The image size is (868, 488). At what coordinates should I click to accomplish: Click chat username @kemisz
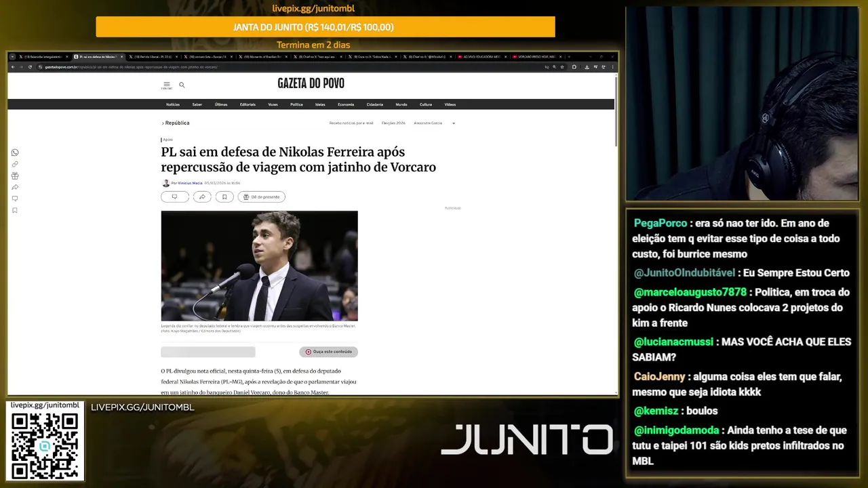[657, 411]
